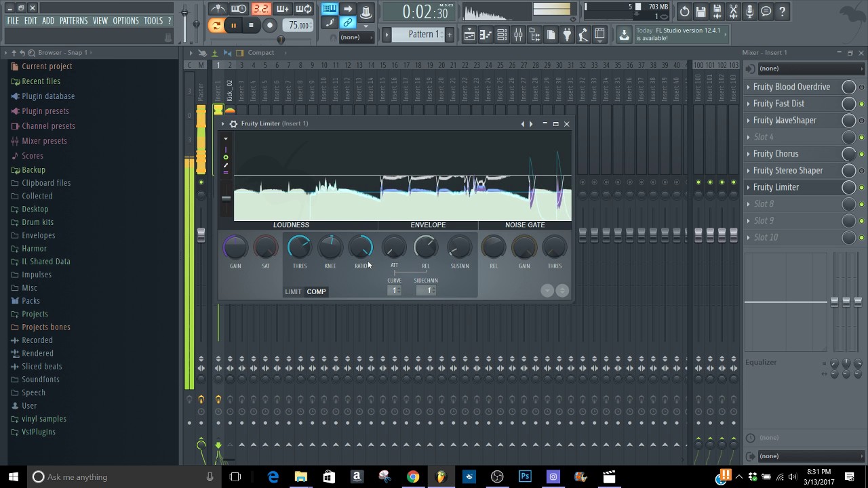Screen dimensions: 868x488
Task: Toggle step editing arrow icon
Action: click(x=348, y=9)
